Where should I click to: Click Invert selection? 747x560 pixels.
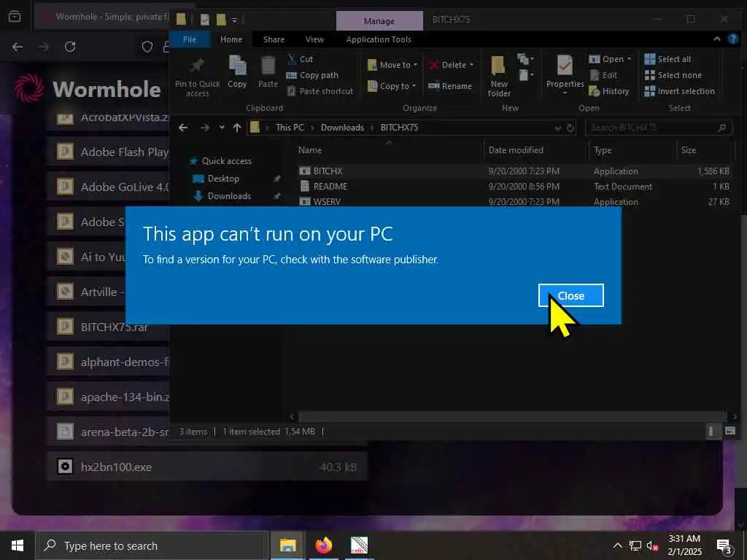pyautogui.click(x=679, y=91)
